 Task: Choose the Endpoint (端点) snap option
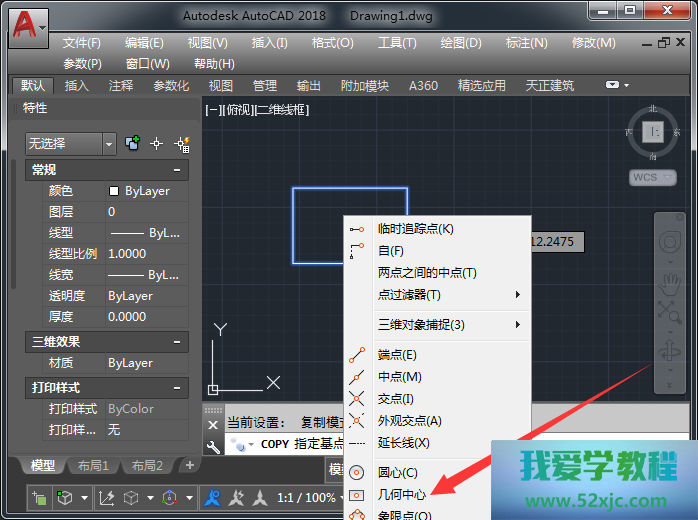point(397,355)
